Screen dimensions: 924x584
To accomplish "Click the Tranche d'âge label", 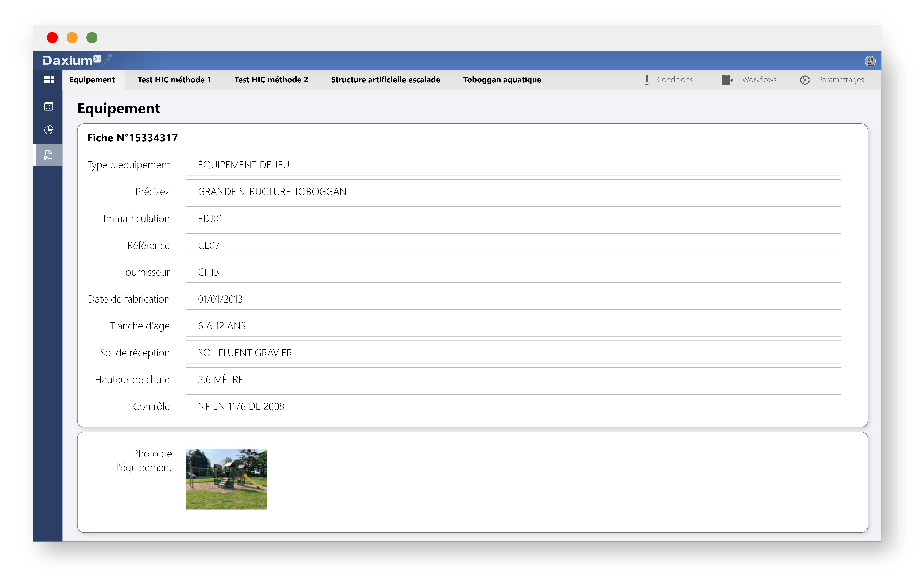I will [140, 326].
